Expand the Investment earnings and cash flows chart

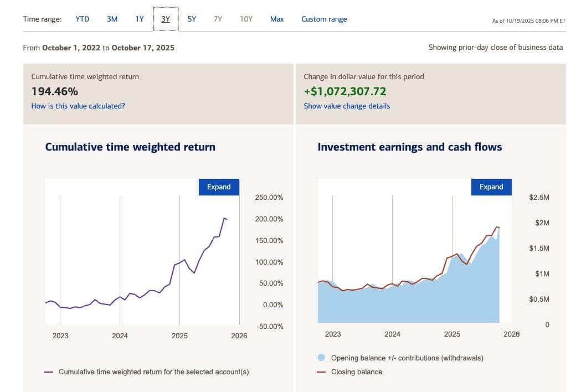(x=491, y=187)
